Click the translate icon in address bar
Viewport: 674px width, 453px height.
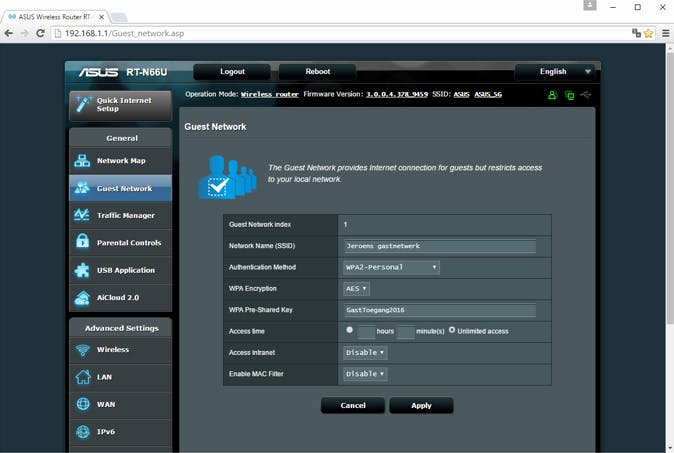pyautogui.click(x=637, y=33)
